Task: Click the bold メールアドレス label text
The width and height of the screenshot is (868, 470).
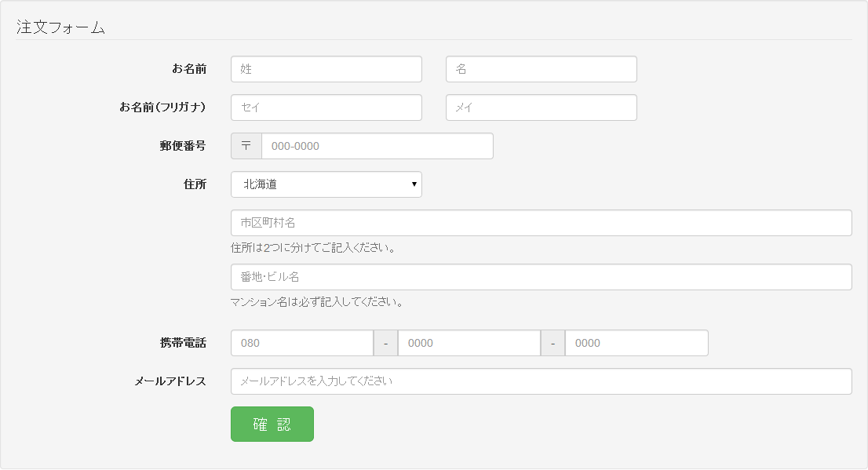Action: pyautogui.click(x=170, y=381)
